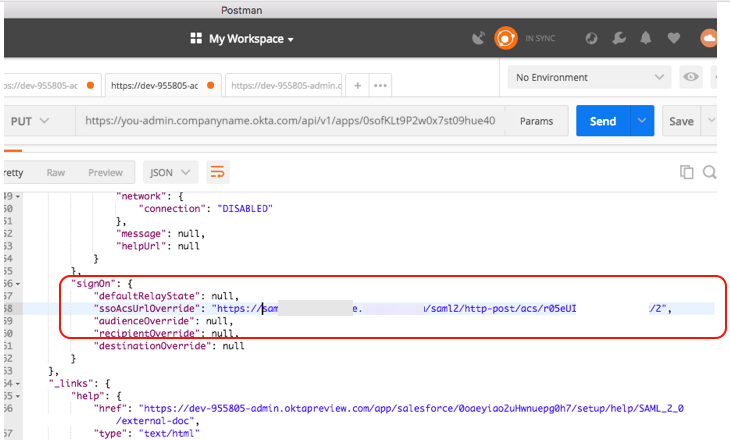Select the Preview view tab

coord(105,173)
